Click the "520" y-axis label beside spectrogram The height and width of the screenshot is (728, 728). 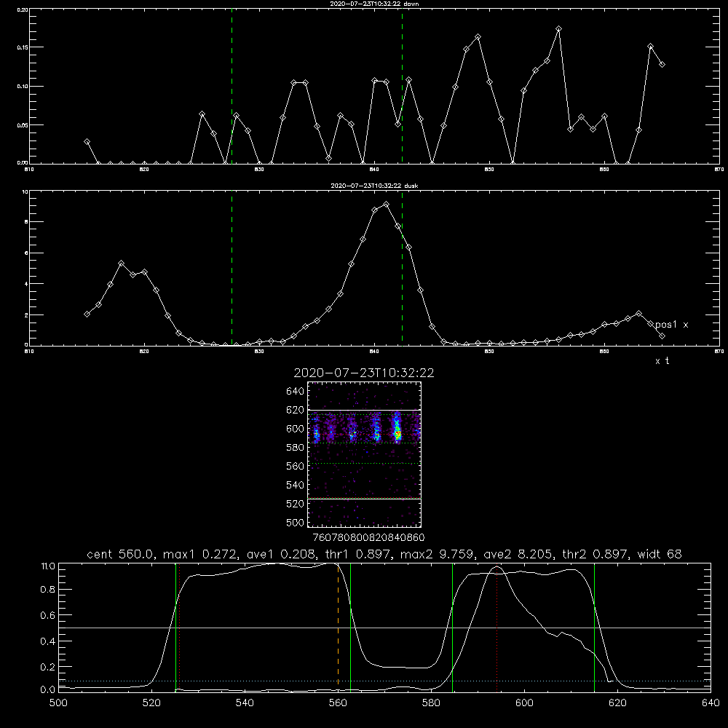pyautogui.click(x=296, y=504)
